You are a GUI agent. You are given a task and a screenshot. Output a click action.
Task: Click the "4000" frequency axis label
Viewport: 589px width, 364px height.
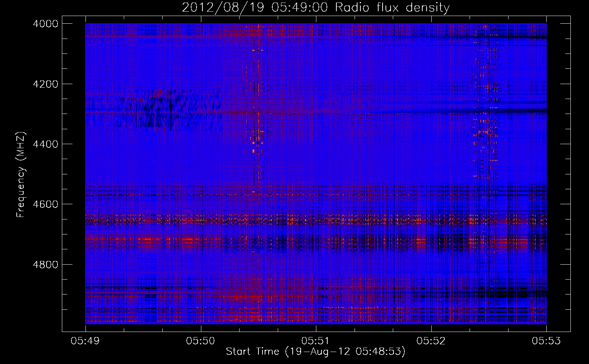point(46,24)
